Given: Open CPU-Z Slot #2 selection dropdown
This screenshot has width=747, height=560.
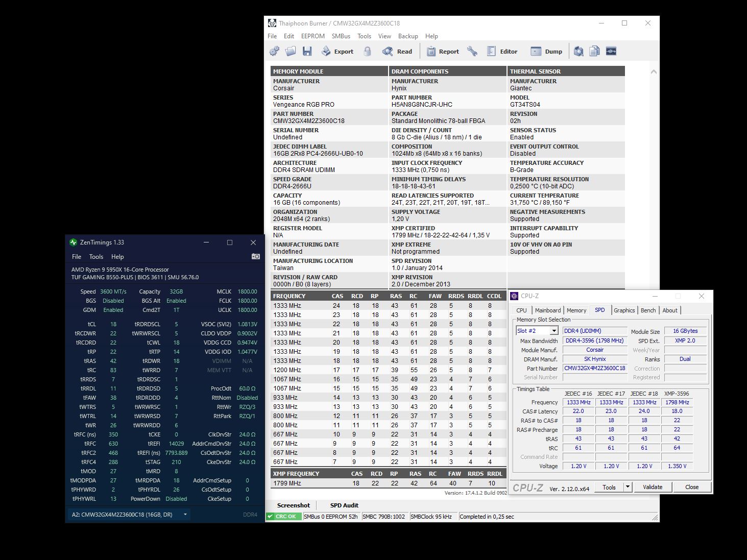Looking at the screenshot, I should coord(537,331).
